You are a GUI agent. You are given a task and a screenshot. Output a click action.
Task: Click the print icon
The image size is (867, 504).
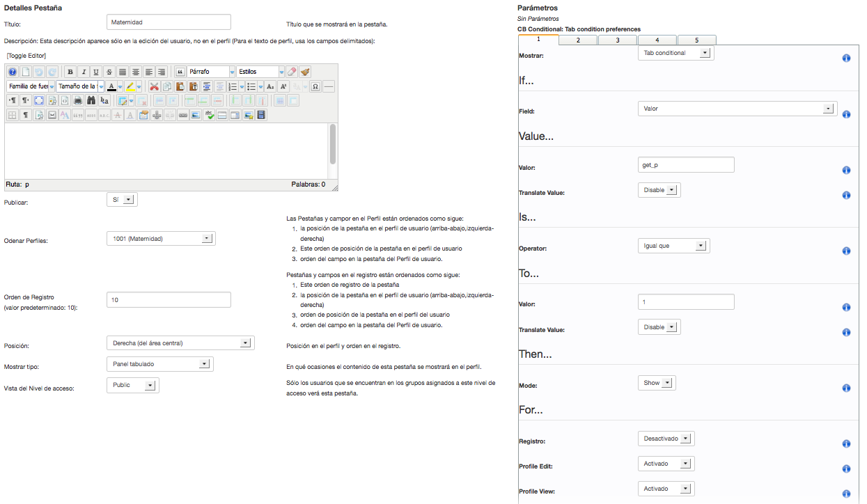coord(78,101)
